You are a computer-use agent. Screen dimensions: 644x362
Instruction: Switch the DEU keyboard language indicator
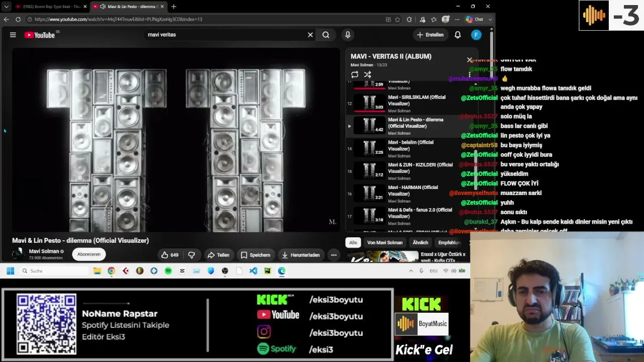pyautogui.click(x=433, y=271)
